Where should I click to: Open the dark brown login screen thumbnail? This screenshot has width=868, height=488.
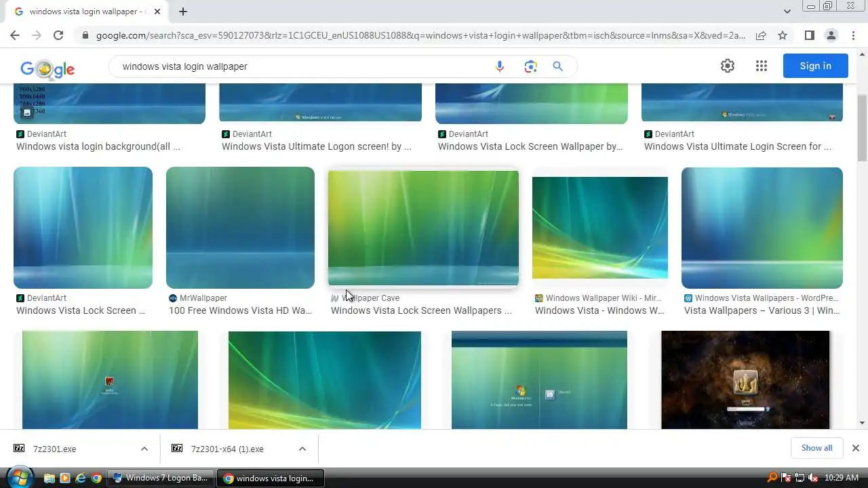click(745, 380)
